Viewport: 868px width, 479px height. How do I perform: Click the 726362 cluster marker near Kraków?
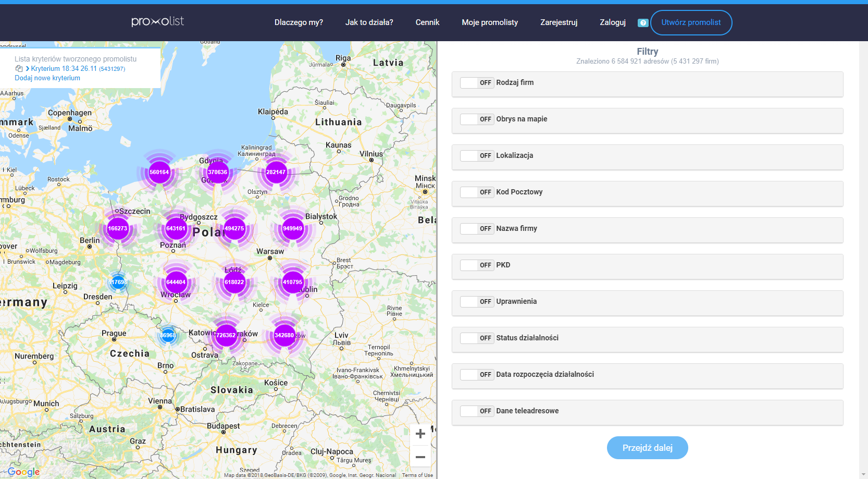(x=226, y=336)
